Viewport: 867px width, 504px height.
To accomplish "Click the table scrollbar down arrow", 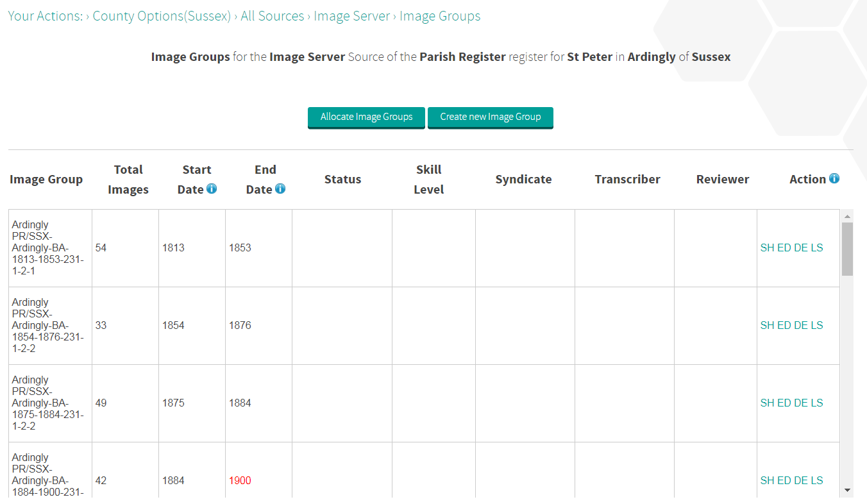I will [847, 491].
